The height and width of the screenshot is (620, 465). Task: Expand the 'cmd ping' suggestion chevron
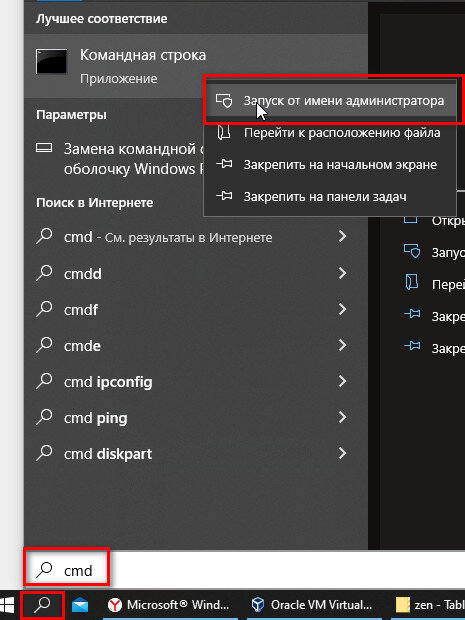[342, 417]
